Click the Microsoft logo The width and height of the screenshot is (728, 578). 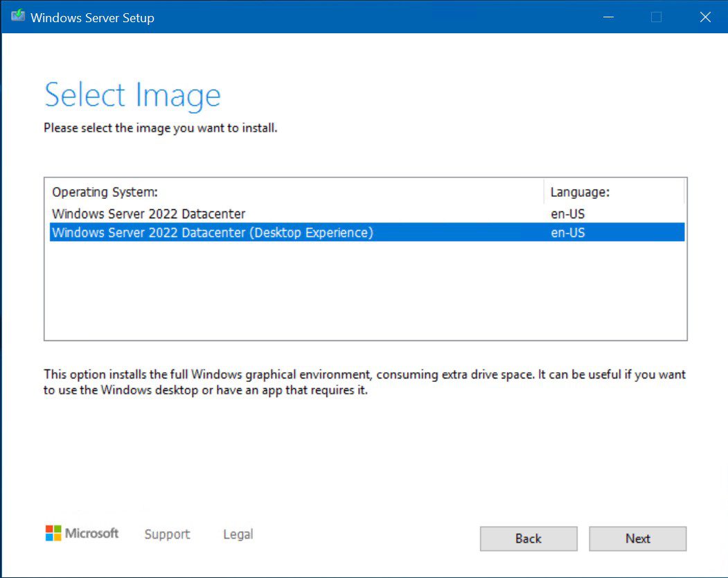click(x=82, y=534)
